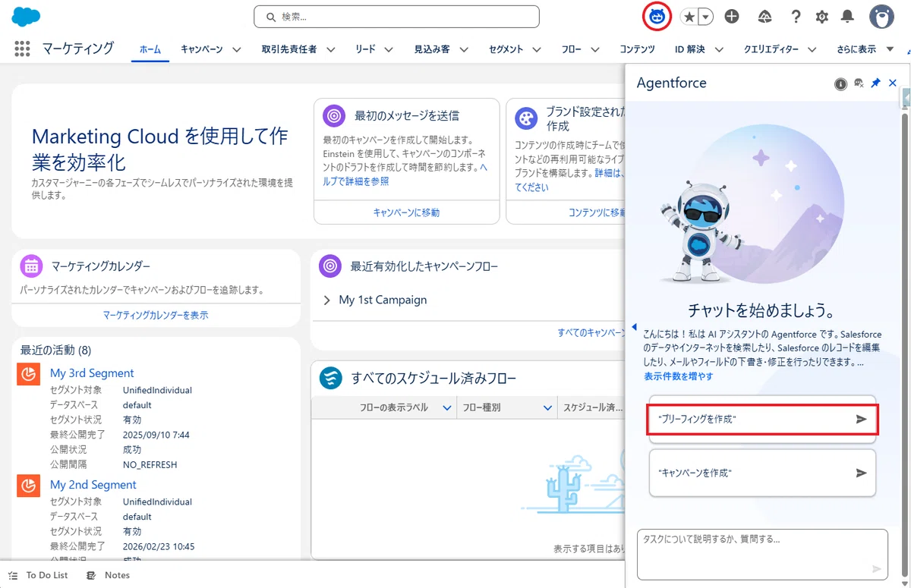Expand the フロー tab chevron menu
Image resolution: width=911 pixels, height=588 pixels.
(x=595, y=50)
